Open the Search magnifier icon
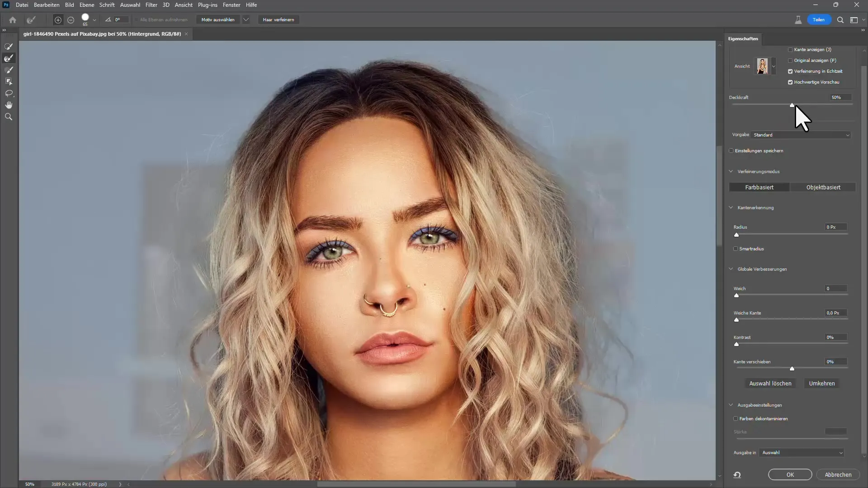 840,20
